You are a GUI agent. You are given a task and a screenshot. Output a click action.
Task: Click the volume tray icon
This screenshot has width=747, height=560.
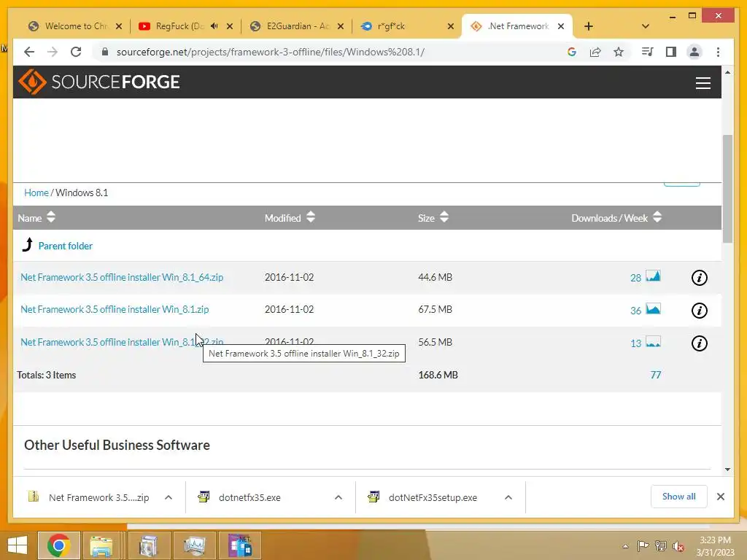678,546
